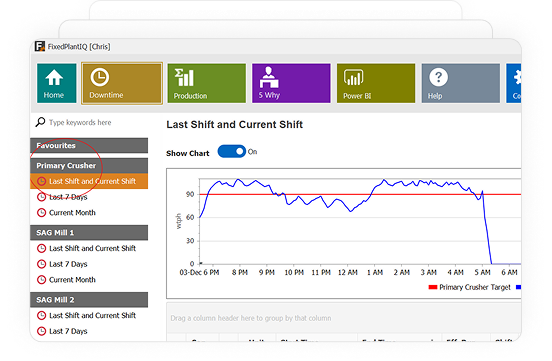Open the Power BI tile
The height and width of the screenshot is (361, 552).
[376, 83]
